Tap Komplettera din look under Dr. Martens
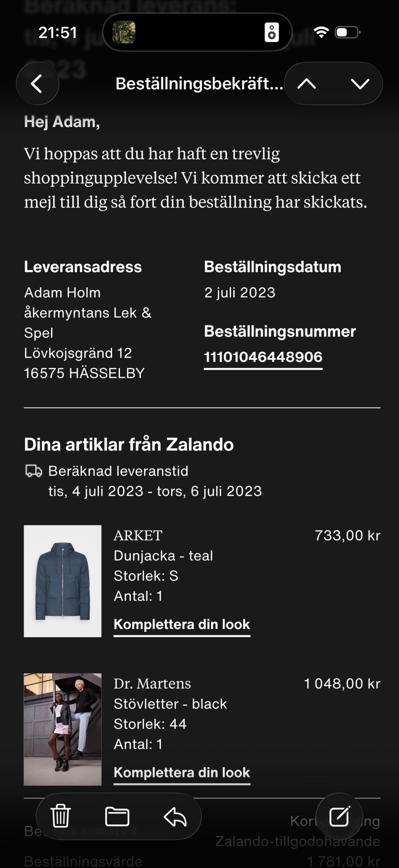399x868 pixels. tap(182, 772)
